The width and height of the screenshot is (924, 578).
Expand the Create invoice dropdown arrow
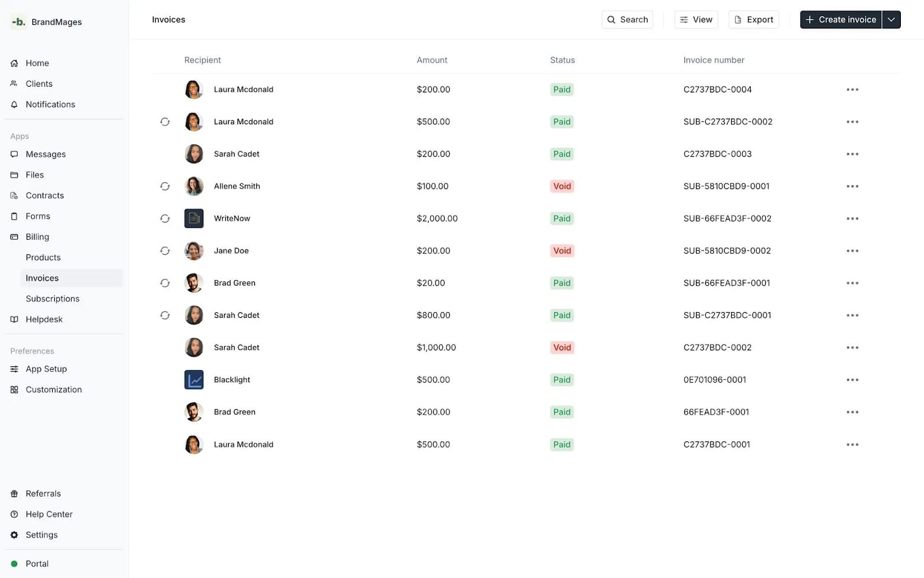(891, 20)
